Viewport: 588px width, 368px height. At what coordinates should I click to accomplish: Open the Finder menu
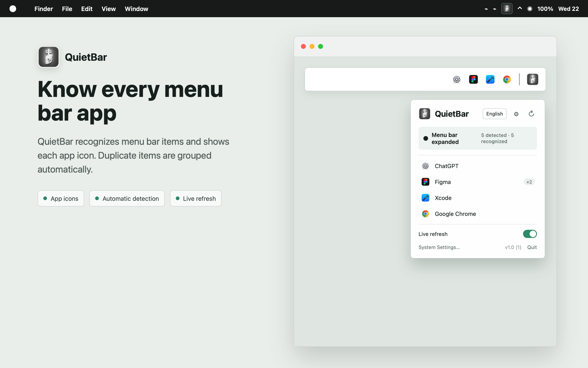pyautogui.click(x=44, y=9)
